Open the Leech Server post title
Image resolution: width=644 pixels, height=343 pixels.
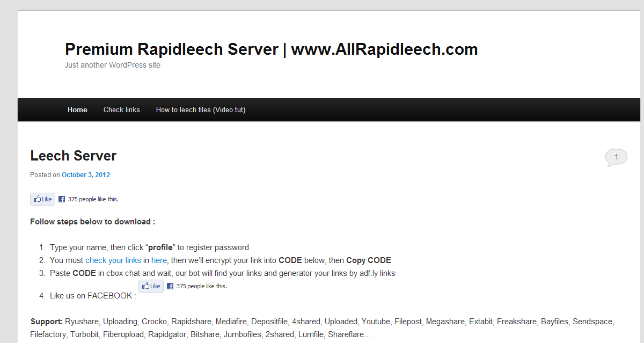(73, 156)
